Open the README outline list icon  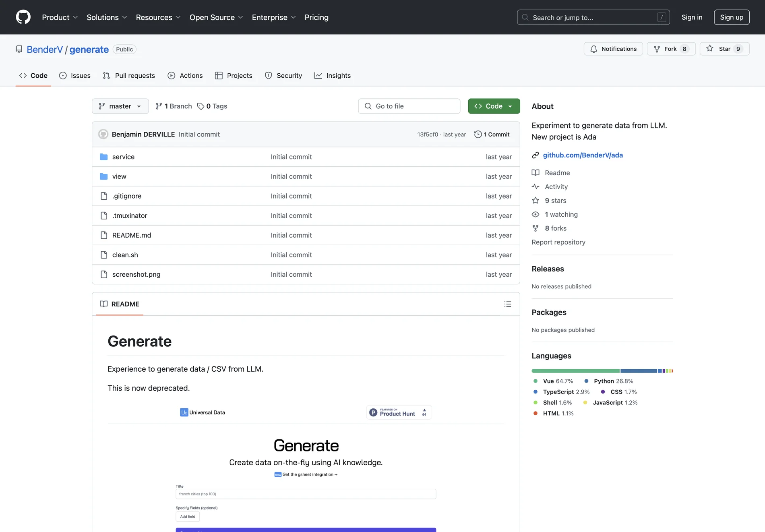tap(508, 304)
